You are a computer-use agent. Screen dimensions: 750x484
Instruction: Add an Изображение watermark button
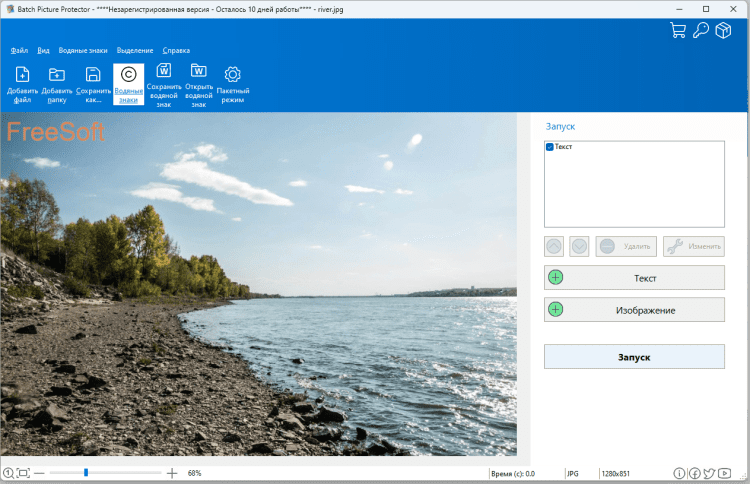point(634,310)
